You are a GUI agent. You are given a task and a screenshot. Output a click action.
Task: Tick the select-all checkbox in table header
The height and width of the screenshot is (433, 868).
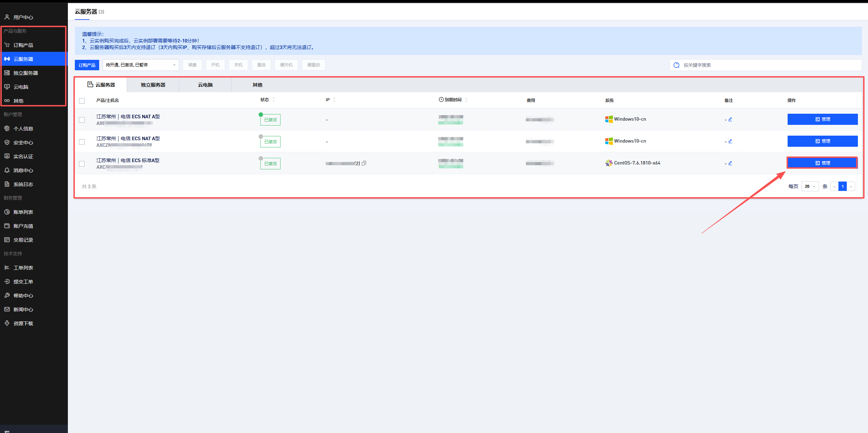click(x=82, y=101)
